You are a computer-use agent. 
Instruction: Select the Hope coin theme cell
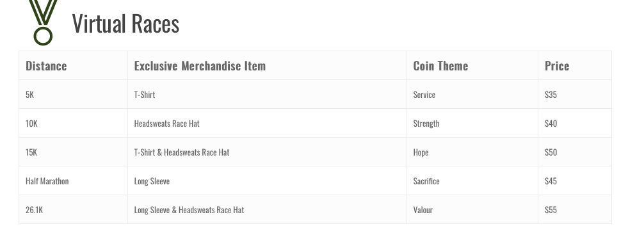pyautogui.click(x=472, y=152)
